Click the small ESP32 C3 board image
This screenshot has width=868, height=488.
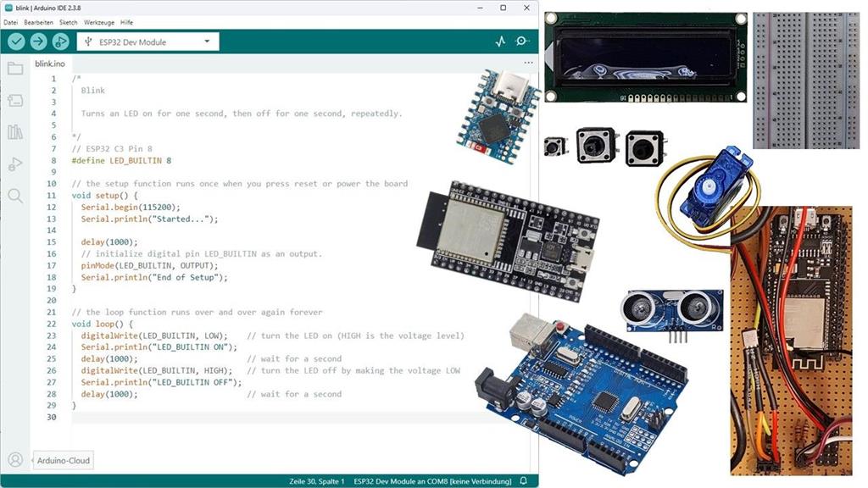pos(497,117)
